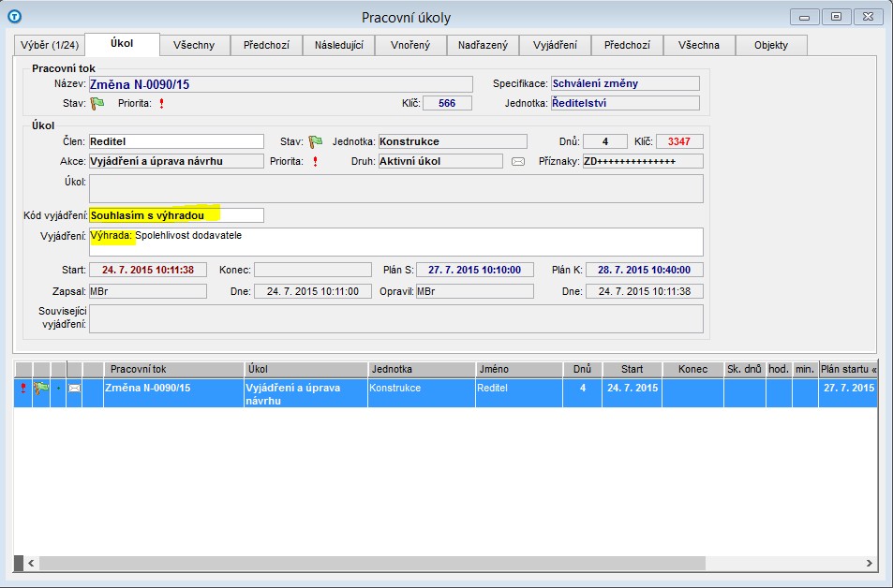Screen dimensions: 893x588
Task: Click the Jednotka field showing Ředitelství
Action: [625, 103]
